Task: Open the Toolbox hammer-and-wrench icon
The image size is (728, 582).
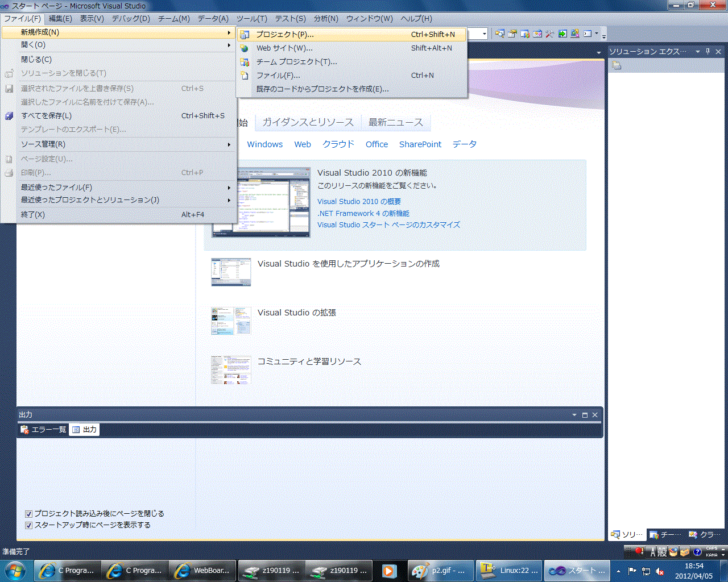Action: 550,34
